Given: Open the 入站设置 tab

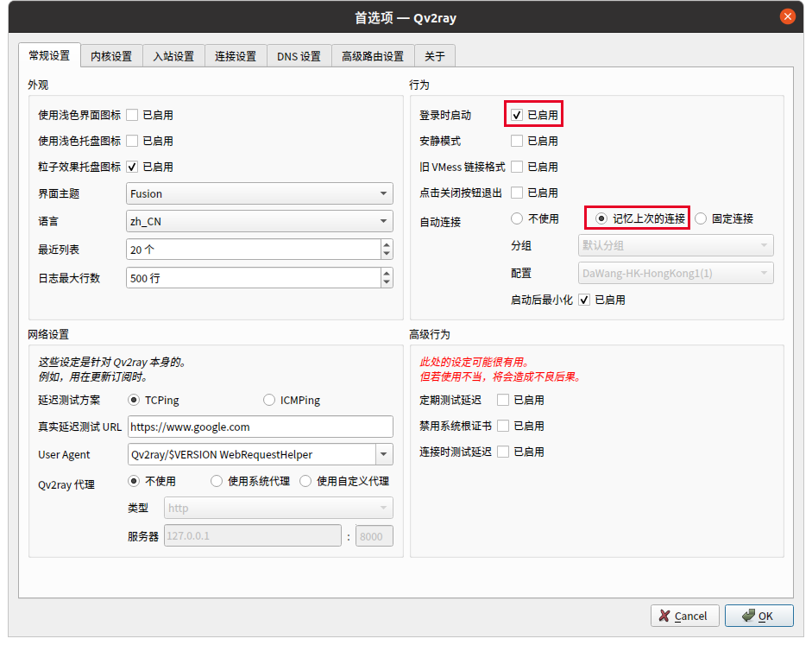Looking at the screenshot, I should pos(173,56).
